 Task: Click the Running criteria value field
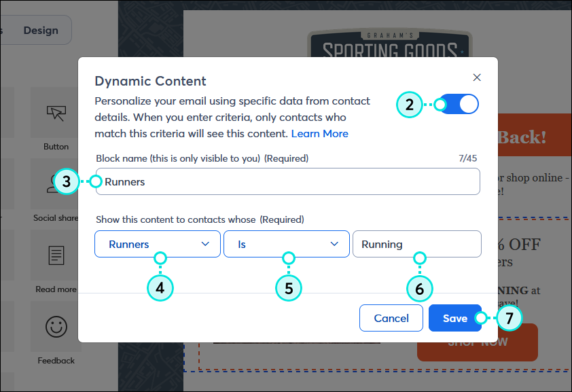416,244
